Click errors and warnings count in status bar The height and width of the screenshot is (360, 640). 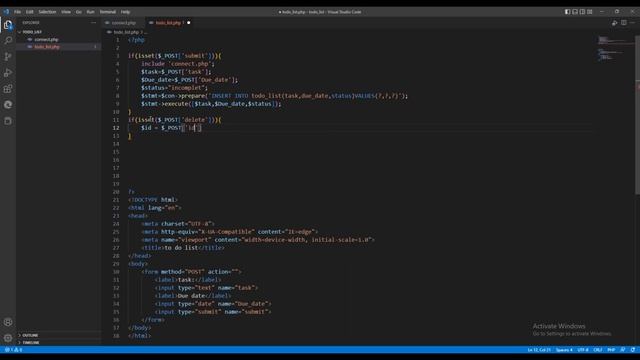13,350
